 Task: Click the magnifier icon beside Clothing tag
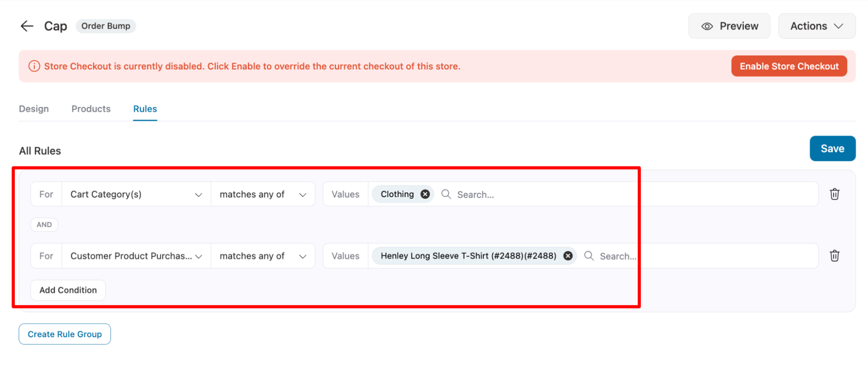pos(446,194)
